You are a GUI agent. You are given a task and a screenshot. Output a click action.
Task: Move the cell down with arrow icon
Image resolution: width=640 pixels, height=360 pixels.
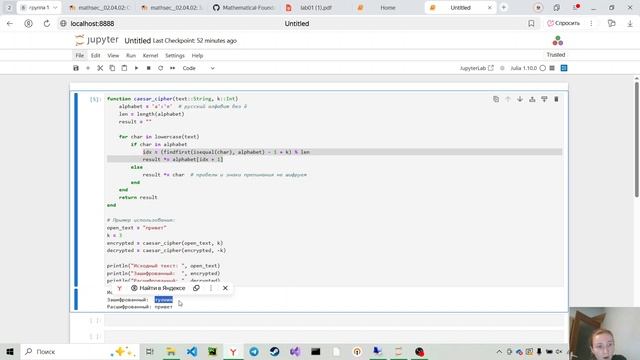coord(520,99)
